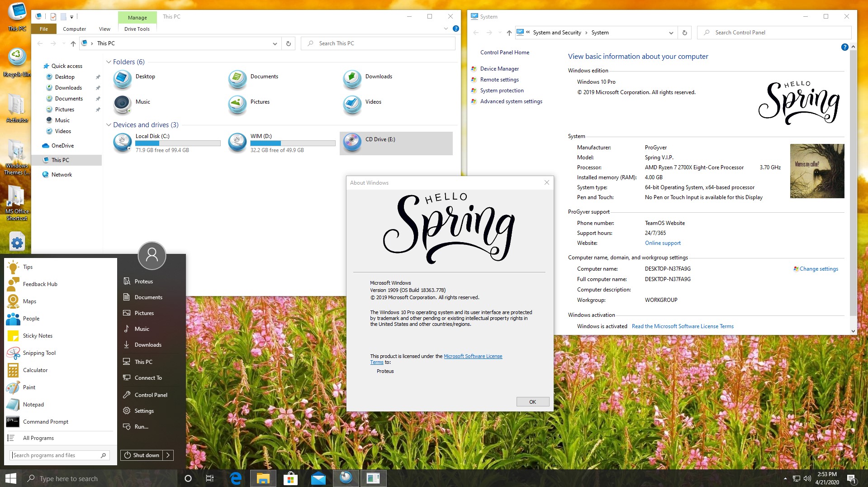
Task: Click the Search This PC field
Action: pyautogui.click(x=378, y=44)
